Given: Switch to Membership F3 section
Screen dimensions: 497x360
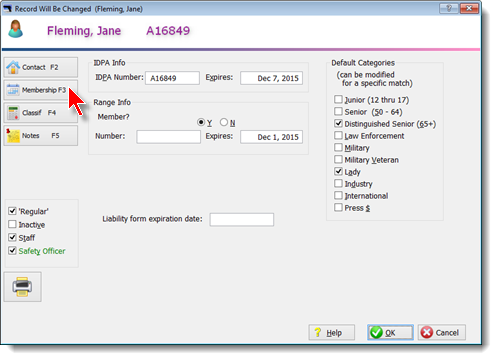Looking at the screenshot, I should pyautogui.click(x=41, y=90).
